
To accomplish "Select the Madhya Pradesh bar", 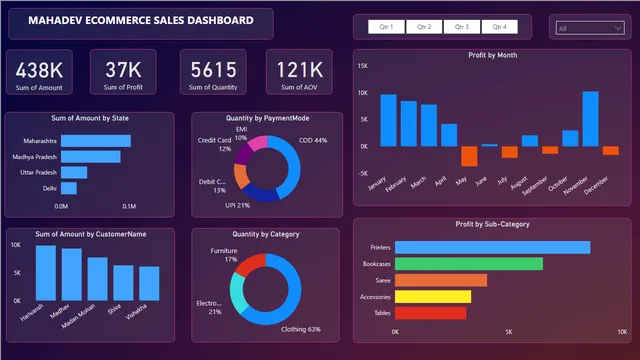I will pos(91,157).
